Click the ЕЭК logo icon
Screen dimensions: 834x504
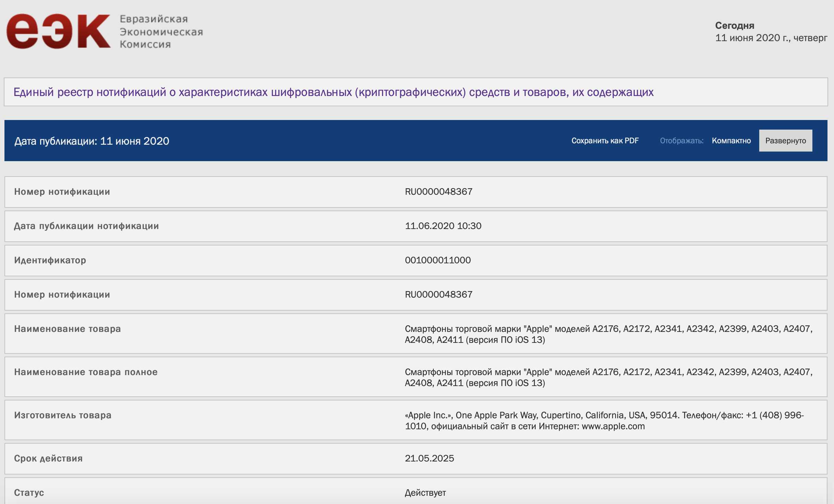(x=58, y=32)
